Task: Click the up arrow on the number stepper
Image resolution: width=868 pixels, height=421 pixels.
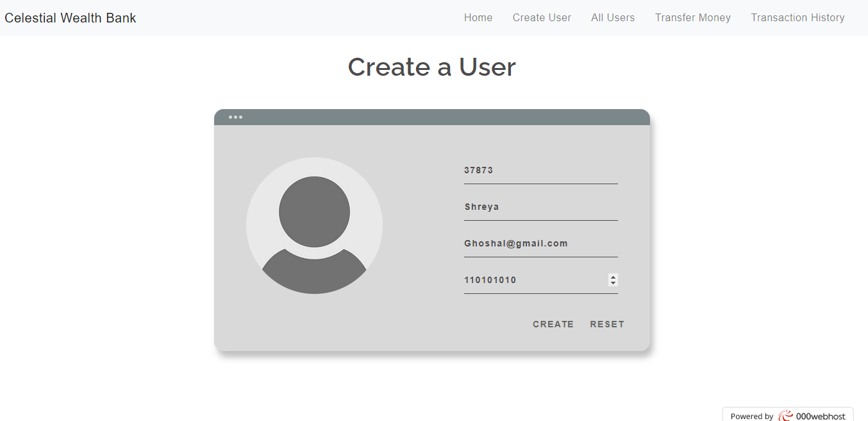Action: [613, 277]
